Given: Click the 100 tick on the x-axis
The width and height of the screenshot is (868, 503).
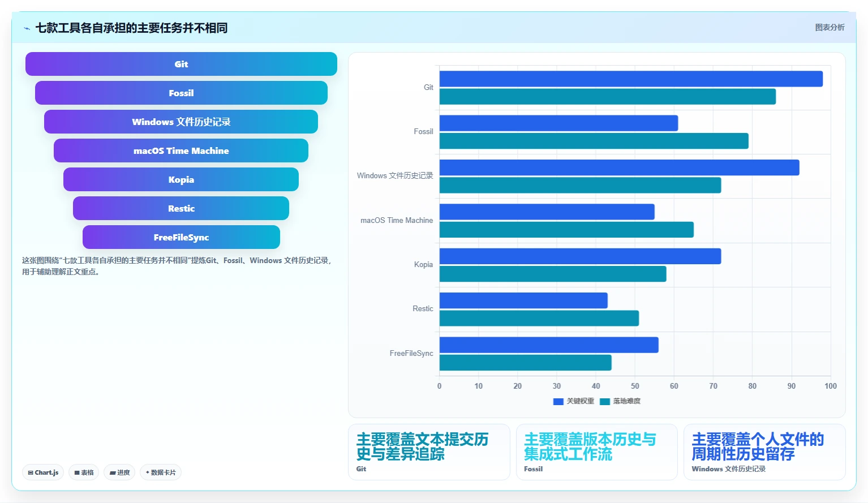Looking at the screenshot, I should pos(831,386).
